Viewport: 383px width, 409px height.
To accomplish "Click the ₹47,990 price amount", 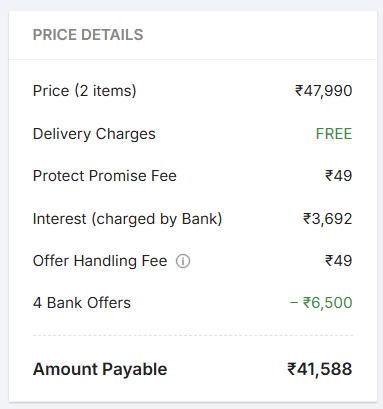I will pos(323,91).
